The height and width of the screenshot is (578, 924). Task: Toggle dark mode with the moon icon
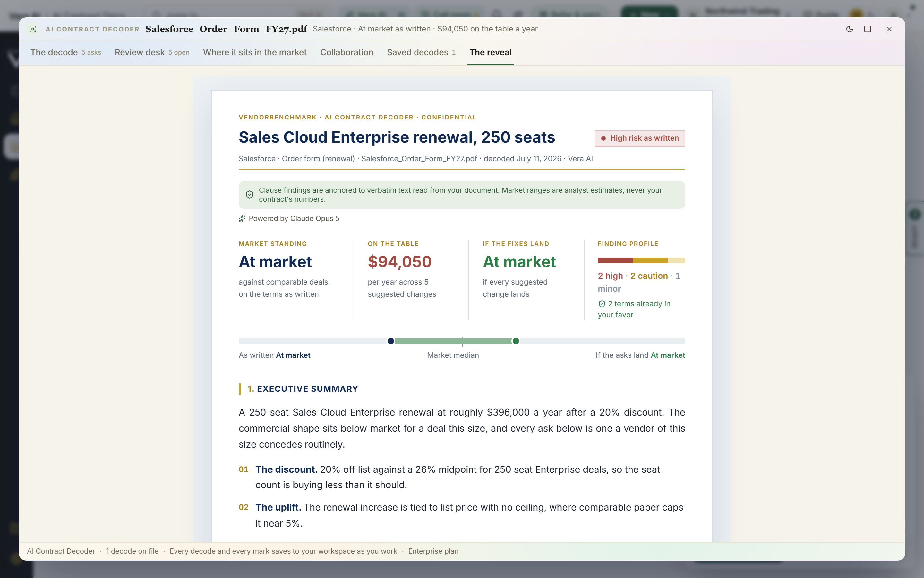click(850, 29)
